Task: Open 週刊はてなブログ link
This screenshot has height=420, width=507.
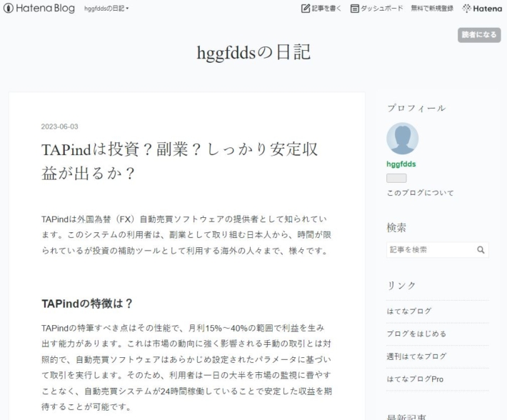Action: tap(416, 356)
